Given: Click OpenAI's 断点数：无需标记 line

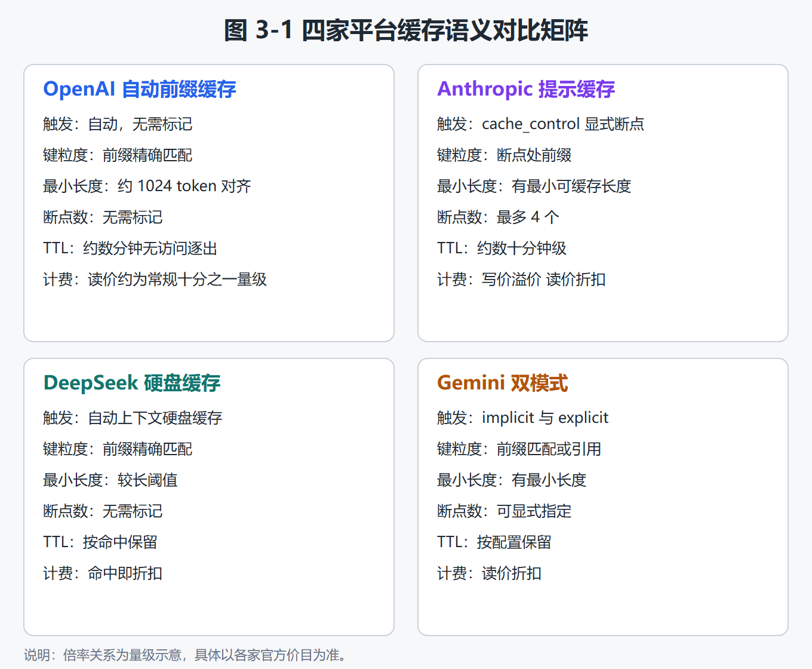Looking at the screenshot, I should (x=103, y=217).
